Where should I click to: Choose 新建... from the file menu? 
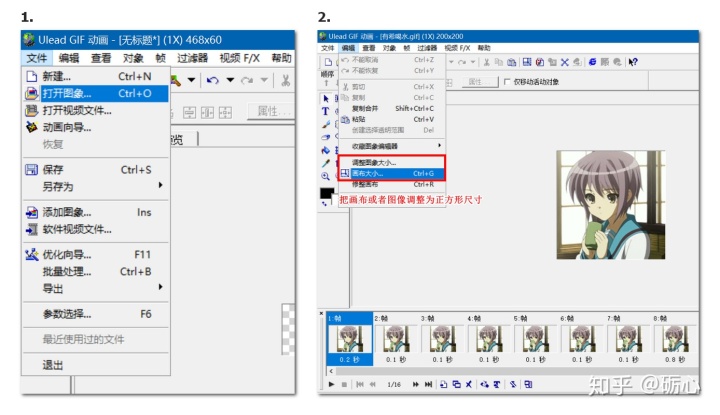pos(96,76)
